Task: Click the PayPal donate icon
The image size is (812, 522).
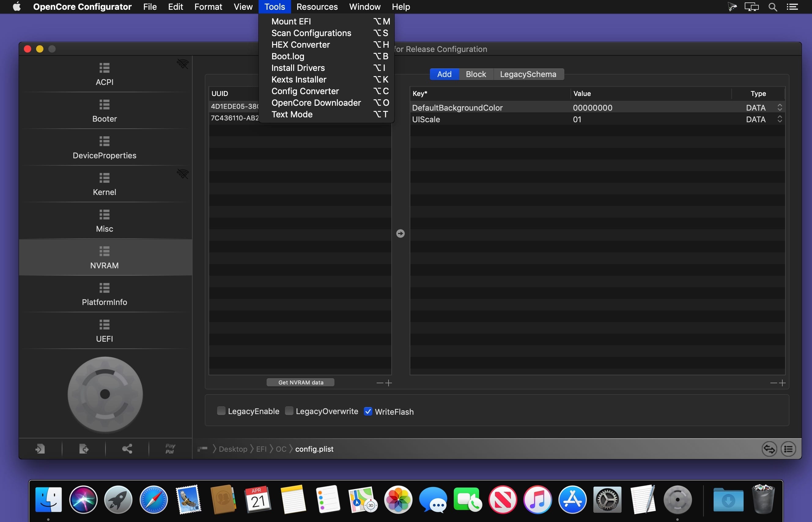Action: coord(170,449)
